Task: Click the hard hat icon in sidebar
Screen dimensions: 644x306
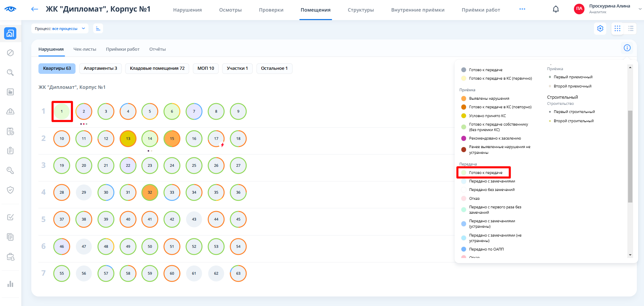Action: tap(11, 111)
